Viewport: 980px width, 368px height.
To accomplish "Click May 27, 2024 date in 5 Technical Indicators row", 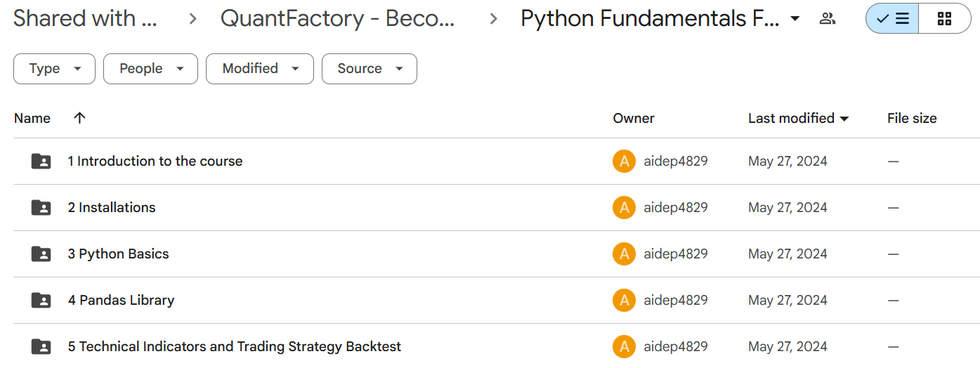I will point(788,347).
